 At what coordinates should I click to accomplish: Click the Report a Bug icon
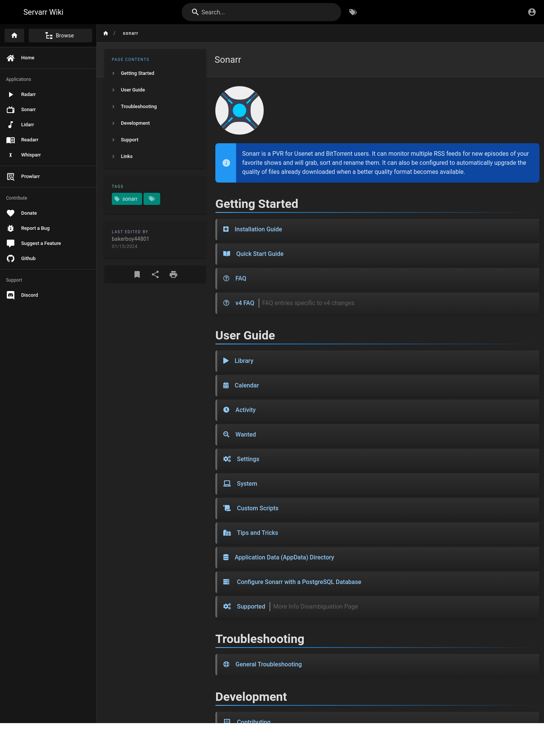(11, 228)
